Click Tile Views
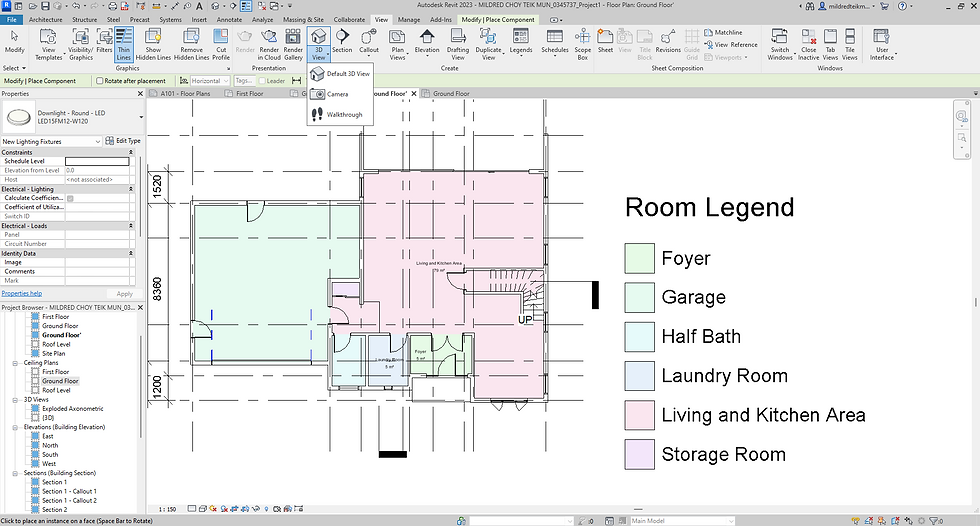Viewport: 980px width, 526px height. tap(850, 44)
